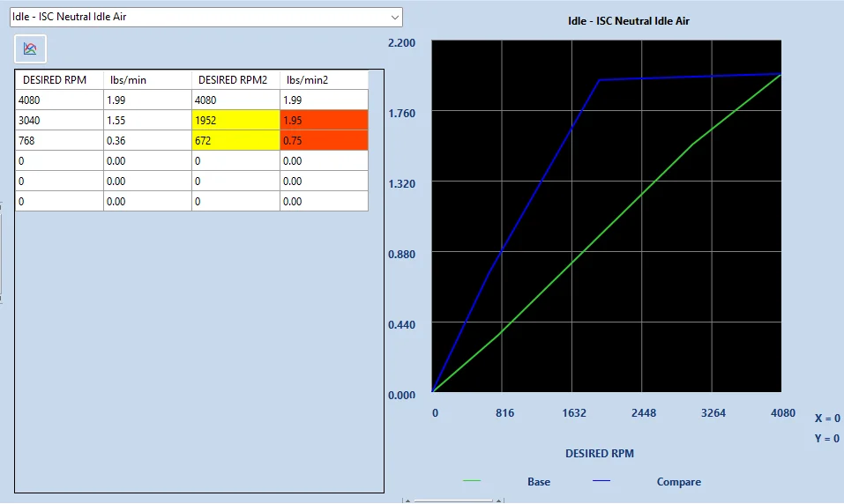
Task: Select the lbs/min column header
Action: point(147,80)
